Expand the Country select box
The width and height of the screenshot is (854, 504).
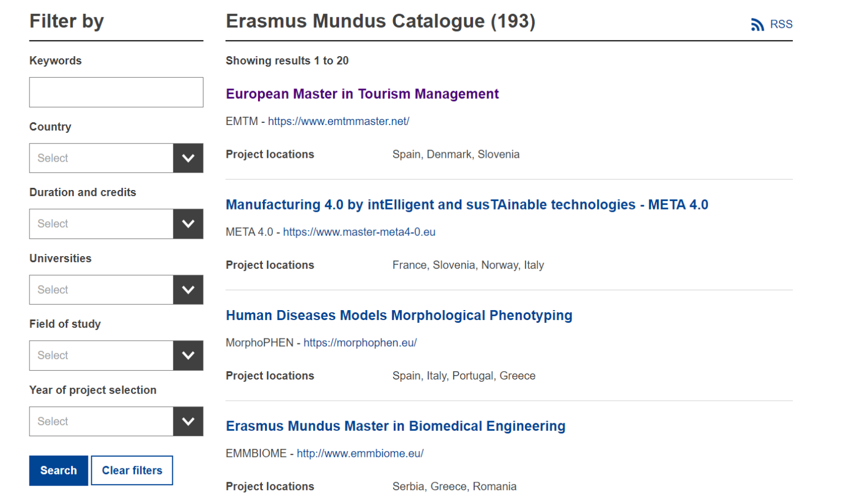coord(101,158)
